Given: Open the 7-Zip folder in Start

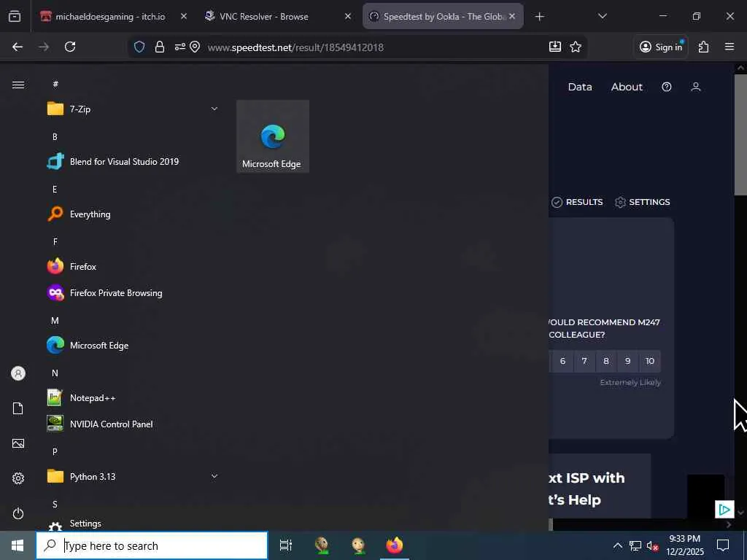Looking at the screenshot, I should [133, 109].
